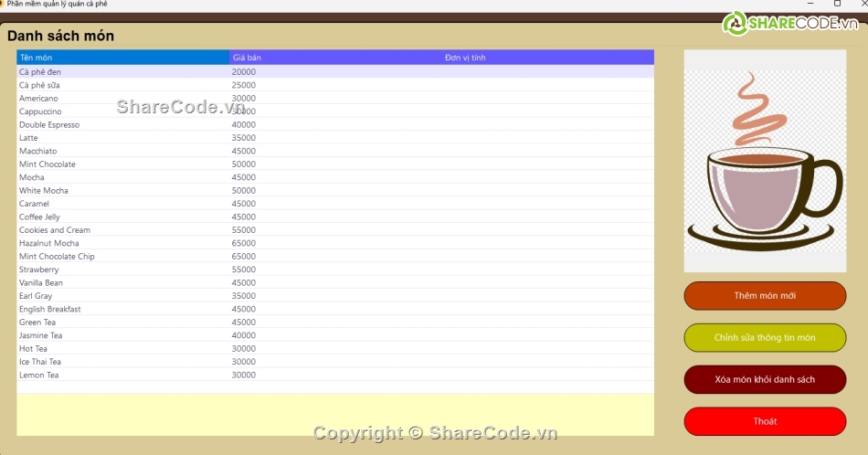Sort by Tên món column header
This screenshot has height=455, width=868.
(x=122, y=58)
